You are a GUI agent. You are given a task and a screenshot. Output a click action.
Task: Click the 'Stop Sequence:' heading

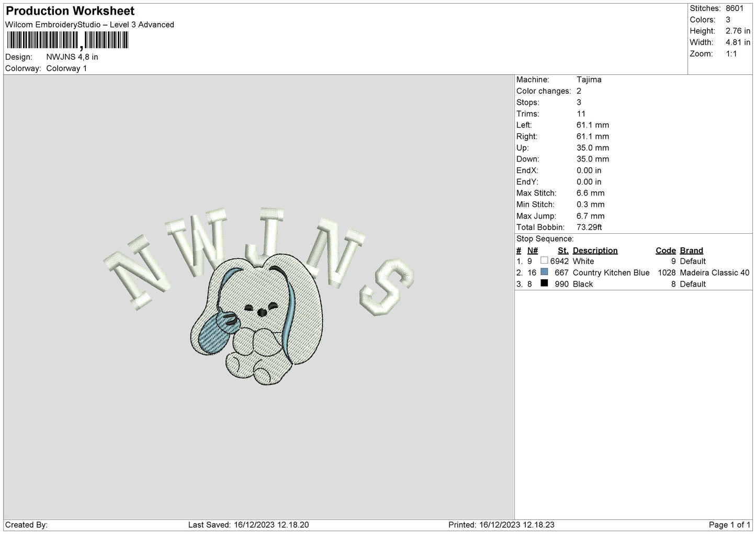[x=545, y=239]
